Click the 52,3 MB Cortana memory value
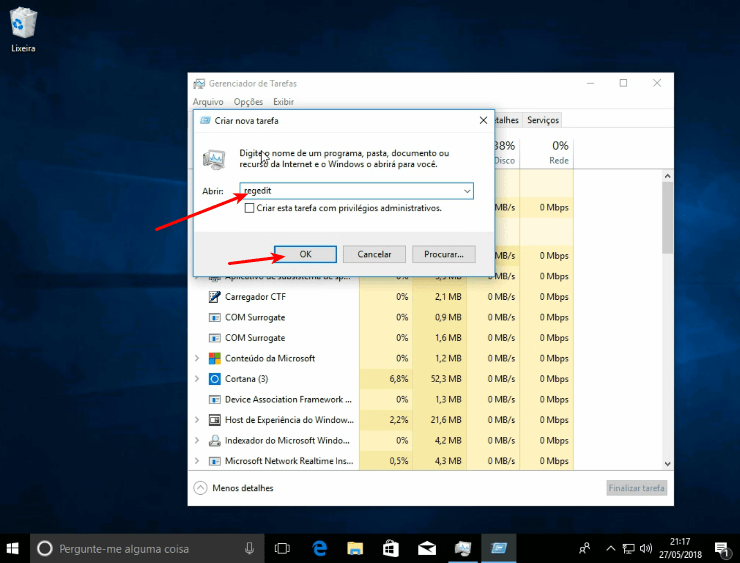The height and width of the screenshot is (563, 740). pos(446,379)
